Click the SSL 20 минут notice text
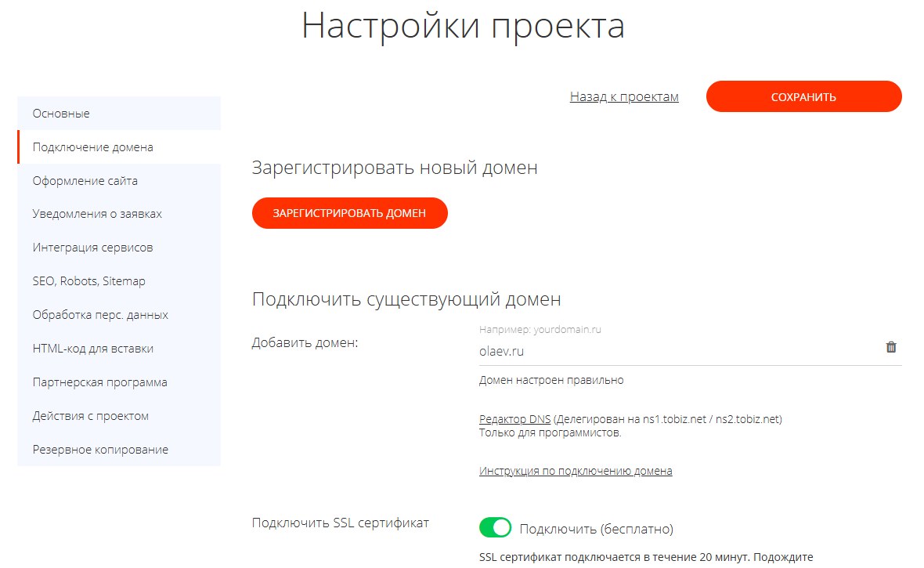 pos(646,557)
